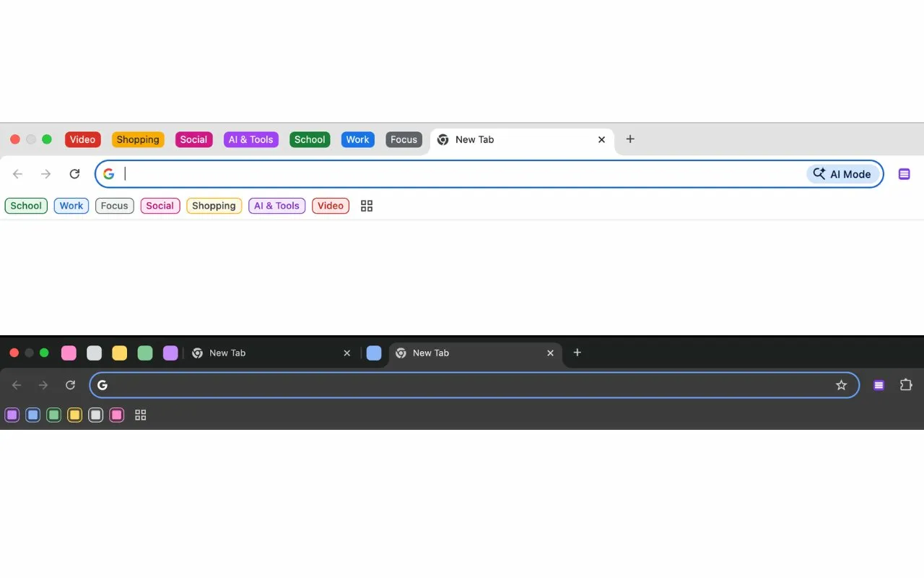Click the back navigation arrow in the top window
Image resolution: width=924 pixels, height=578 pixels.
pos(17,173)
